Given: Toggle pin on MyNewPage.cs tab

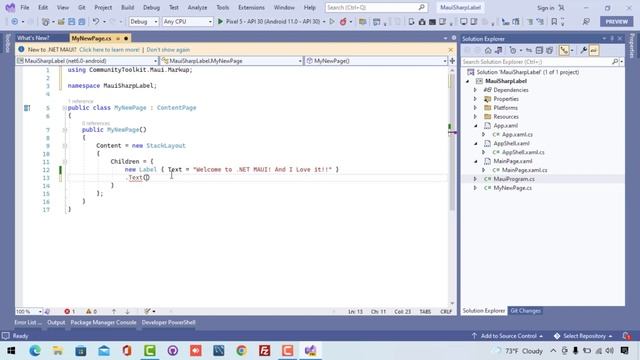Looking at the screenshot, I should (118, 38).
